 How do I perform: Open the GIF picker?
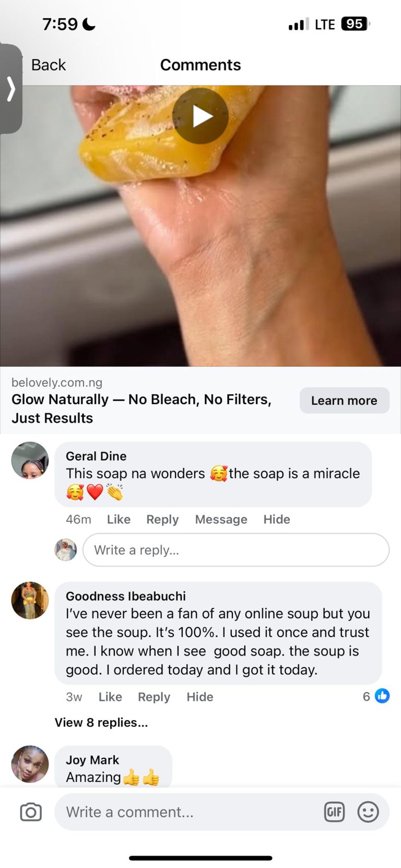pyautogui.click(x=334, y=812)
